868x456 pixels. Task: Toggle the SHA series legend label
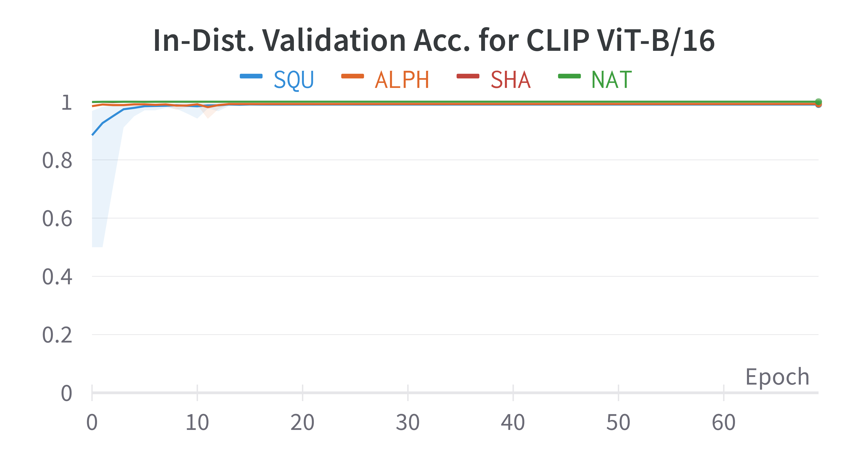[x=511, y=80]
